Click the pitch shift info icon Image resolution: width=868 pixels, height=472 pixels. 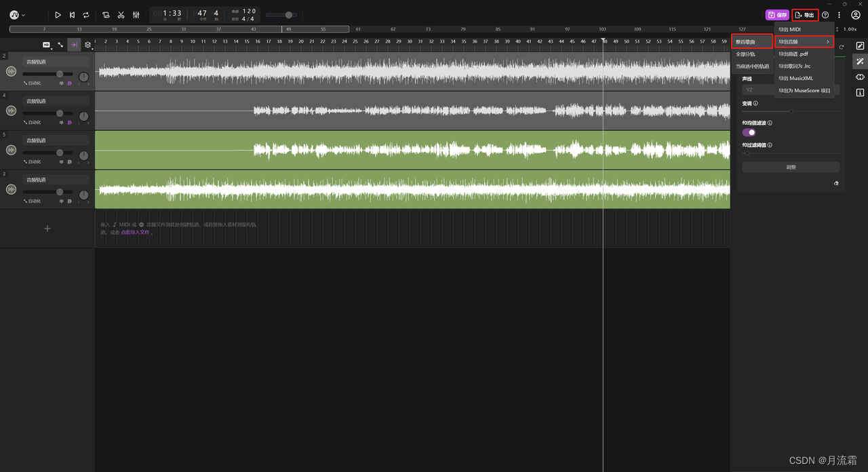(x=756, y=104)
